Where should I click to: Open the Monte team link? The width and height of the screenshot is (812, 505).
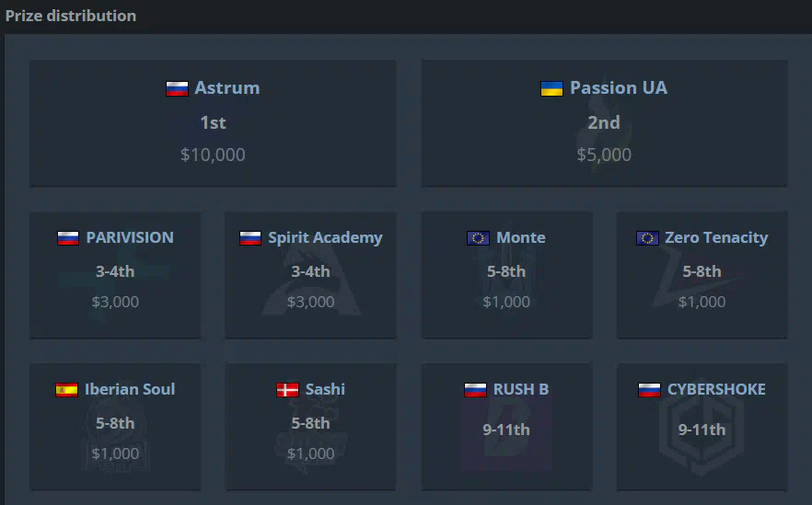pos(521,237)
